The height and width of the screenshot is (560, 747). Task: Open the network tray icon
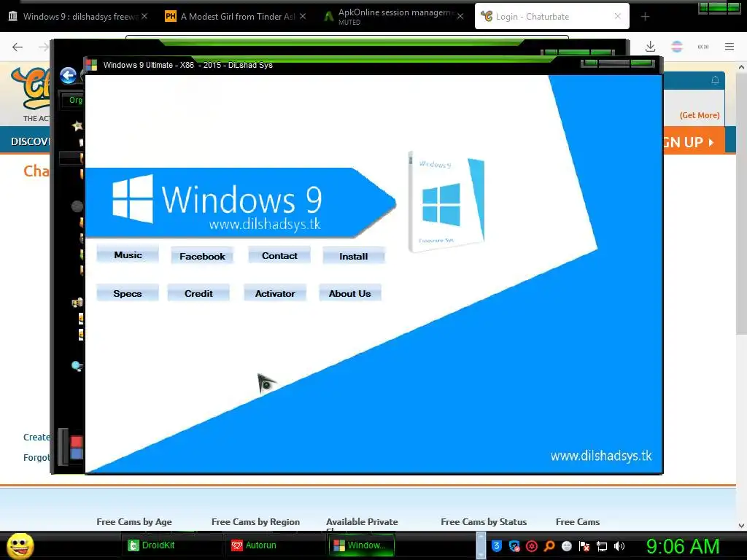tap(602, 546)
